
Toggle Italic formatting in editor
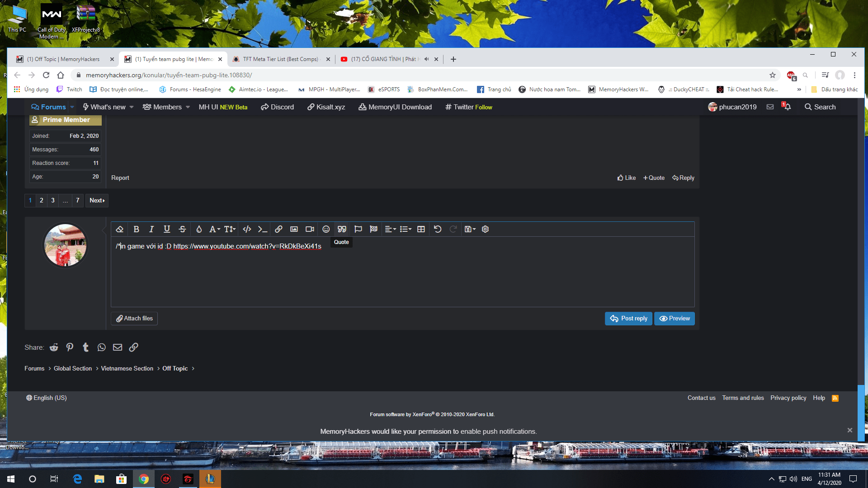pyautogui.click(x=151, y=229)
